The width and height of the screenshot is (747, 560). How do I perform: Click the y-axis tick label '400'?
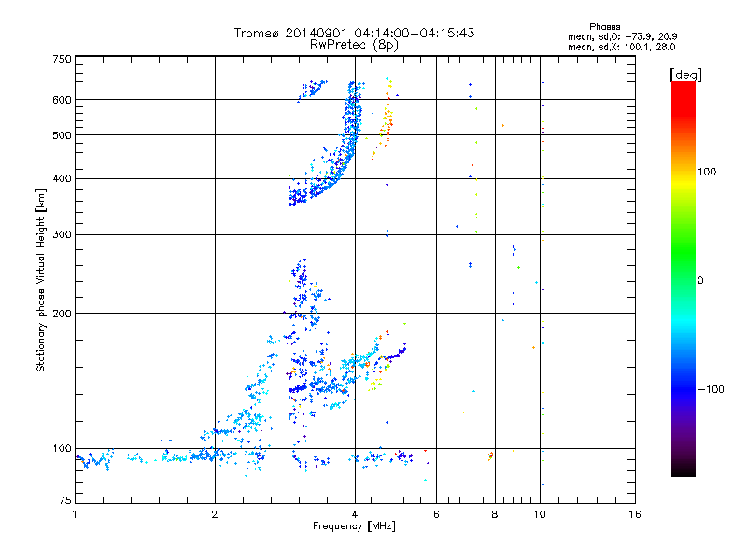[63, 179]
